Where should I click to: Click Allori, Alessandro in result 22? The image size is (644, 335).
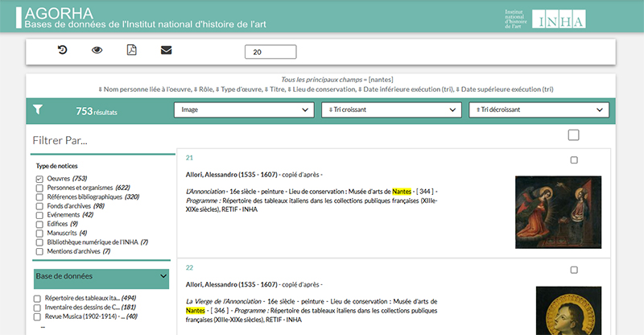[231, 284]
